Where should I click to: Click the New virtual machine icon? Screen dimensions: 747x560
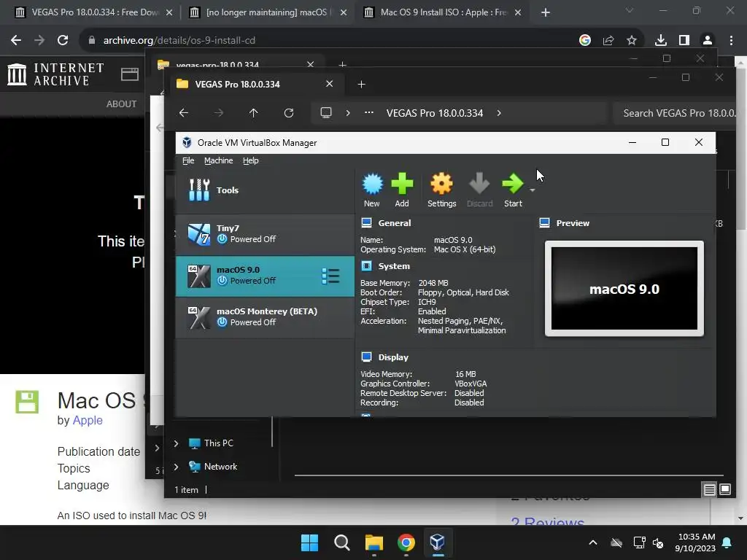[x=372, y=190]
